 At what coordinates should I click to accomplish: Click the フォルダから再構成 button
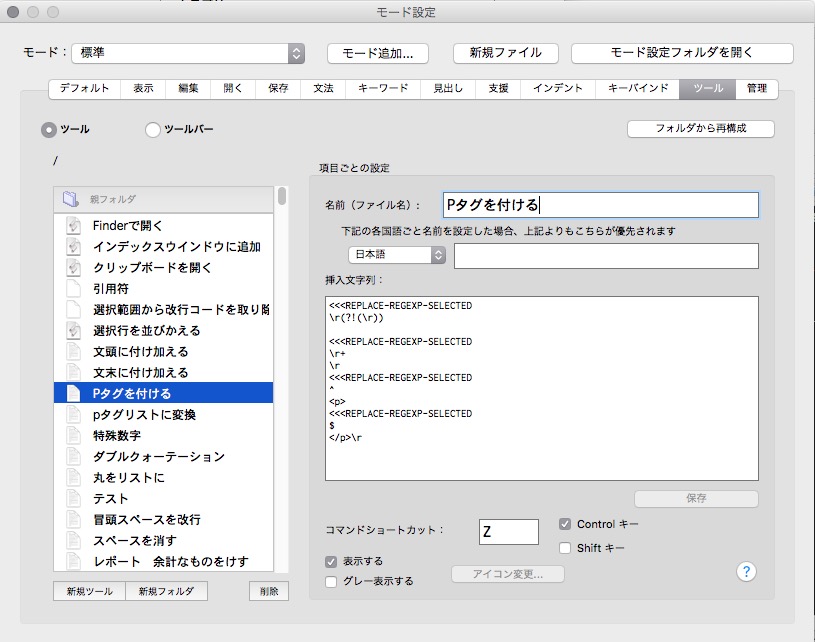[x=700, y=129]
